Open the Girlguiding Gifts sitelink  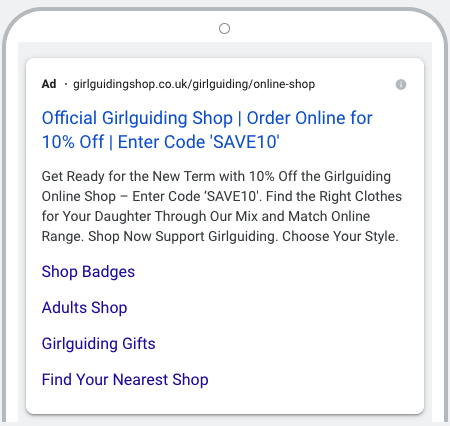(x=99, y=344)
